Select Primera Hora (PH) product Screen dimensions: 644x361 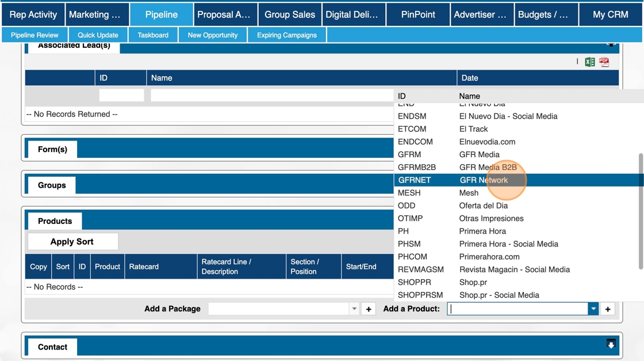(x=519, y=231)
